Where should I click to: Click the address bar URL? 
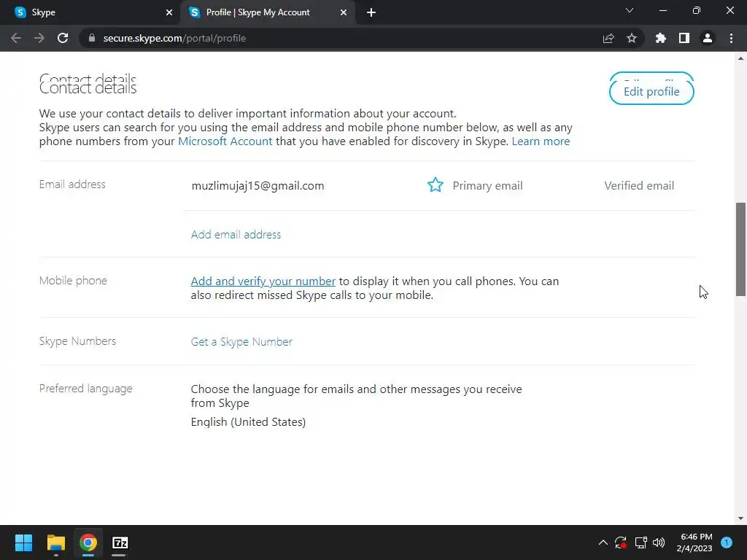(x=174, y=38)
